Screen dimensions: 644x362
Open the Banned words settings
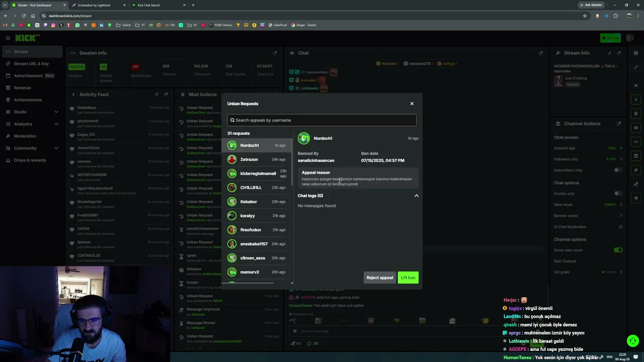pyautogui.click(x=621, y=216)
